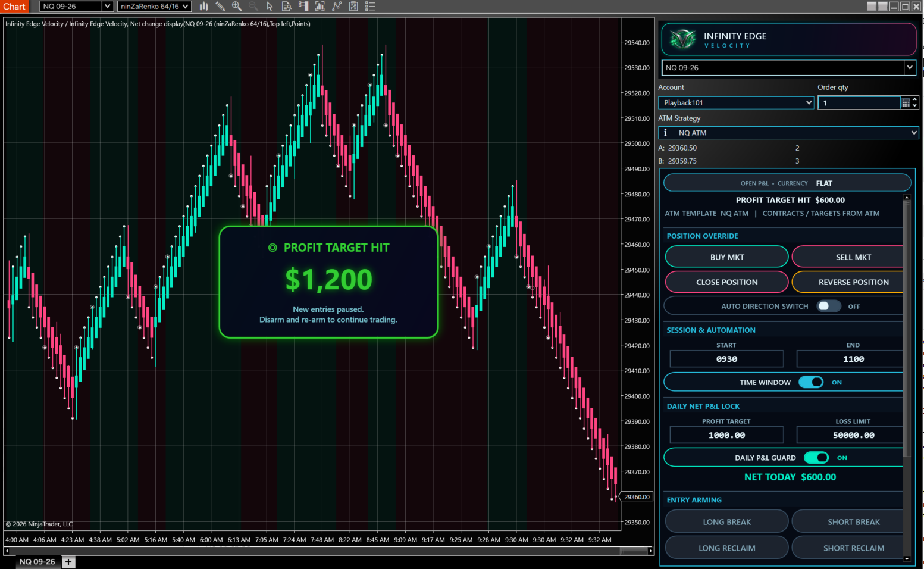The height and width of the screenshot is (569, 924).
Task: Open the Playback101 account dropdown
Action: tap(736, 103)
